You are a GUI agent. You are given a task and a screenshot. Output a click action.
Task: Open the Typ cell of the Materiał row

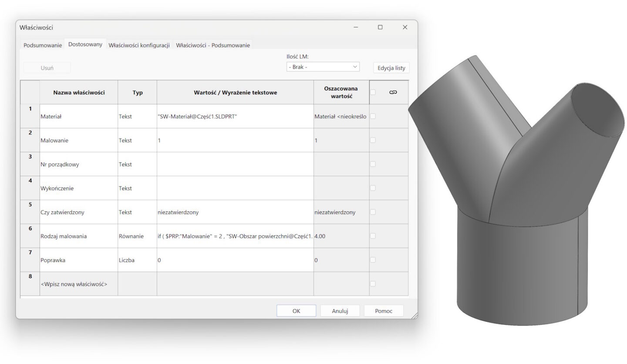(137, 116)
